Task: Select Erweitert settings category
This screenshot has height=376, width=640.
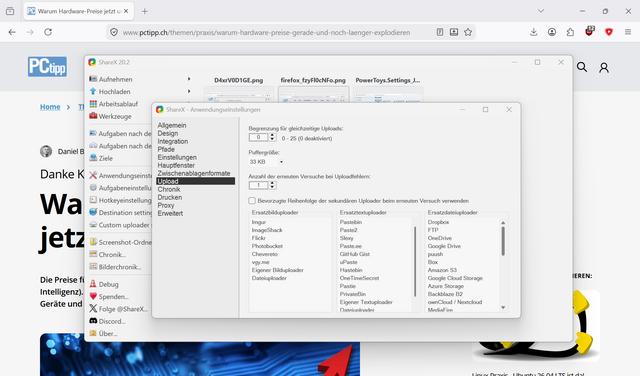Action: [170, 213]
